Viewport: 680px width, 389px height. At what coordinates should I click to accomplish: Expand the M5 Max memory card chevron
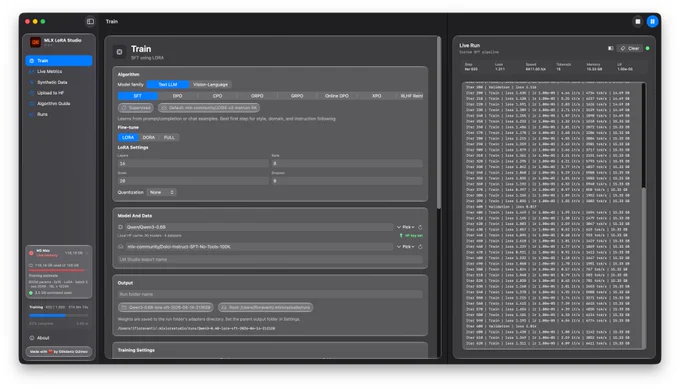click(87, 253)
